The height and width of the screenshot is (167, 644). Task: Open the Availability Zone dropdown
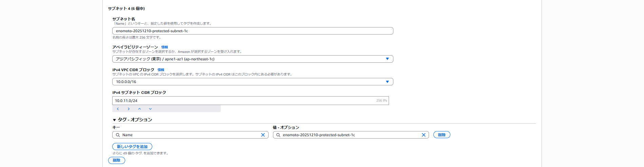click(253, 59)
